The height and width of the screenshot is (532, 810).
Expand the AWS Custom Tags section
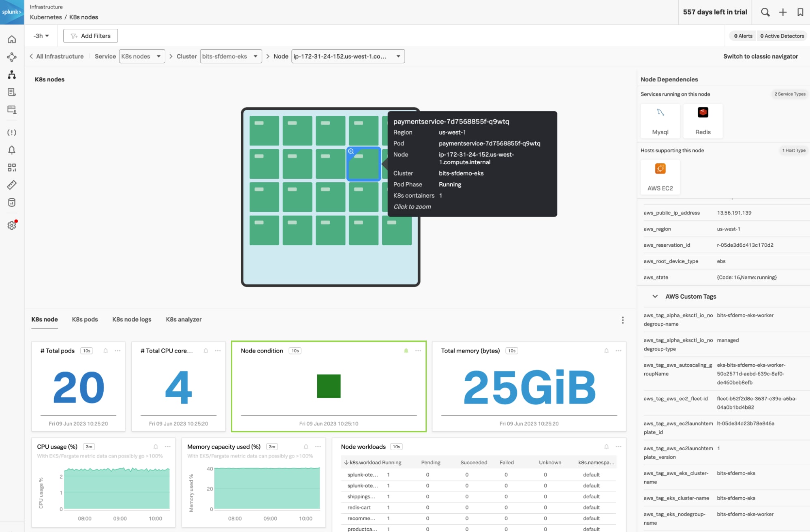654,296
